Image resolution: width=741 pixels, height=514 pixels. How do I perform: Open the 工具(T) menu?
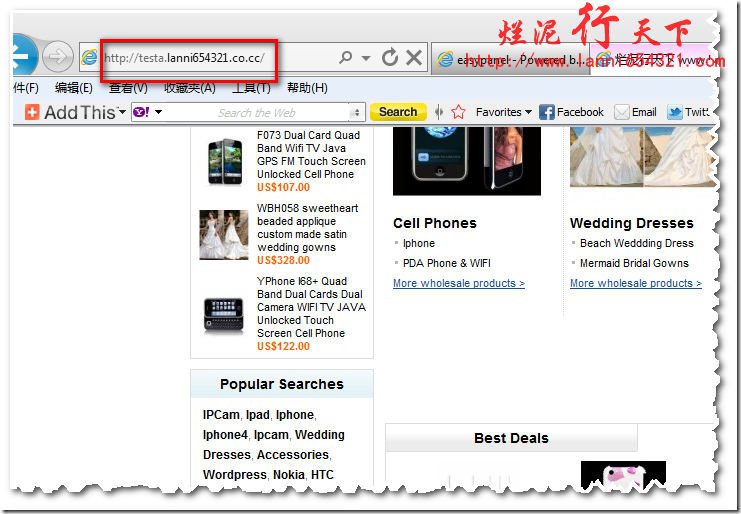pyautogui.click(x=251, y=88)
